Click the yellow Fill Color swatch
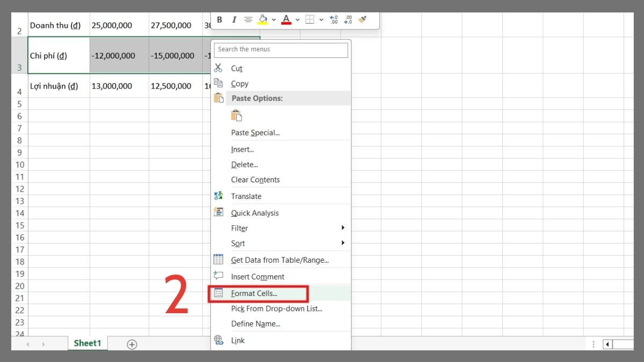Screen dimensions: 644x362 tap(263, 24)
